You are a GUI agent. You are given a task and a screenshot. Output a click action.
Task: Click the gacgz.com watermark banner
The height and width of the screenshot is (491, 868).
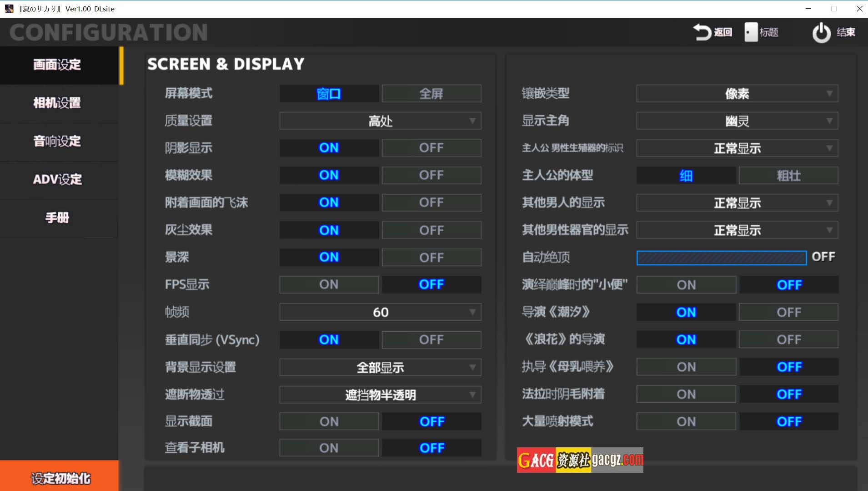(580, 460)
